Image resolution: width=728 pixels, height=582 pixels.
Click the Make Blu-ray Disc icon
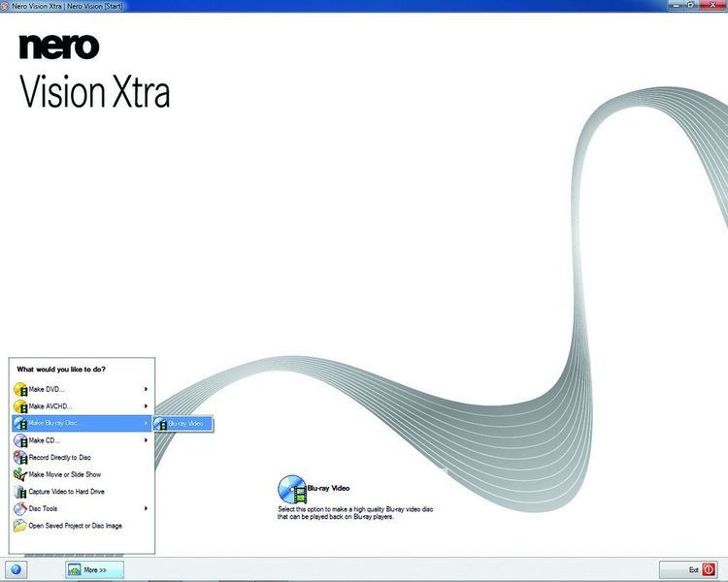coord(20,423)
